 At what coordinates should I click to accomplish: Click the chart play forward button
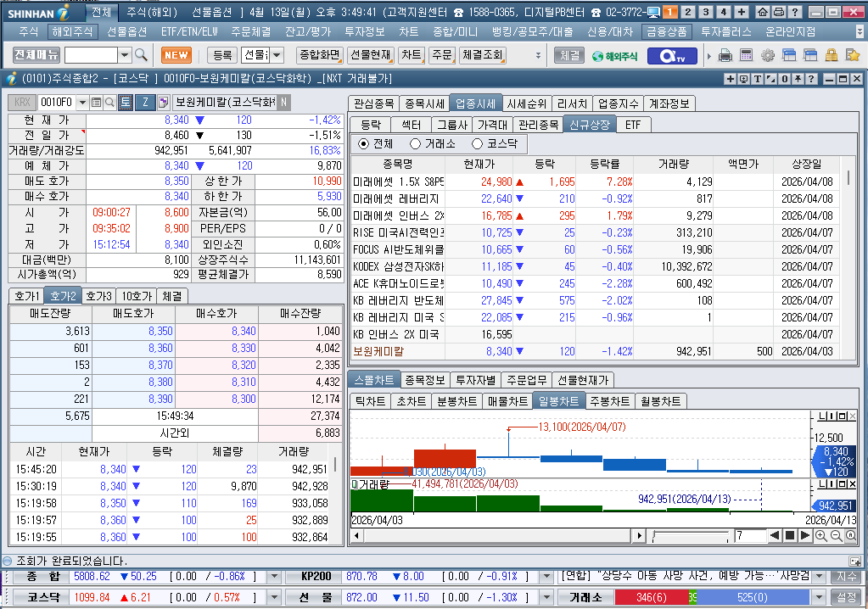coord(805,535)
